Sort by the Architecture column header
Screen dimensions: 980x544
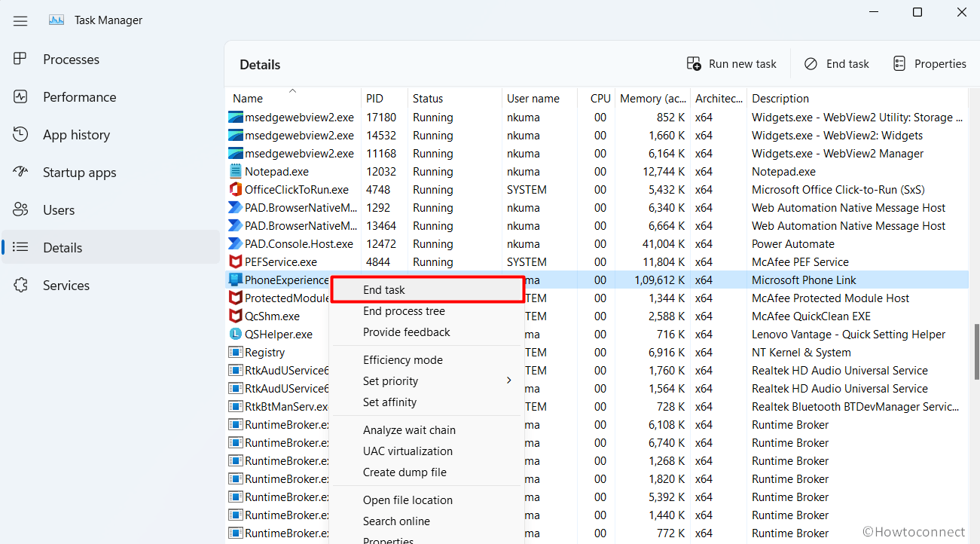coord(719,99)
